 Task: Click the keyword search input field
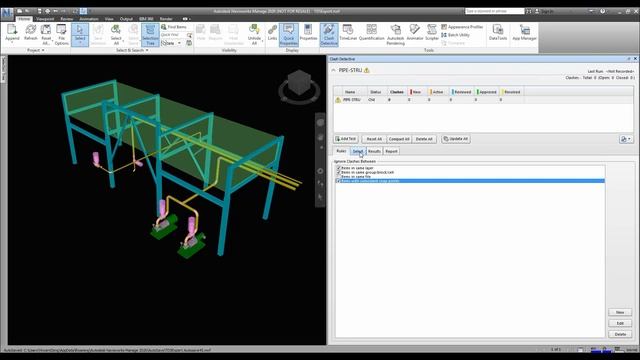pos(495,11)
